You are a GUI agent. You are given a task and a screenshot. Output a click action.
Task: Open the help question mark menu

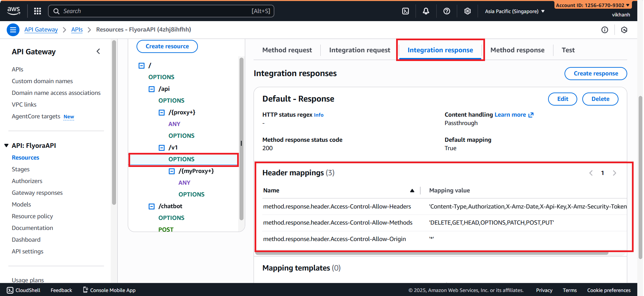pyautogui.click(x=447, y=11)
